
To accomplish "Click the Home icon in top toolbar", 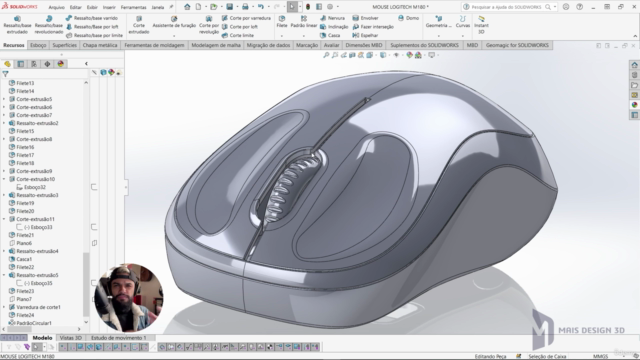I will coord(187,7).
